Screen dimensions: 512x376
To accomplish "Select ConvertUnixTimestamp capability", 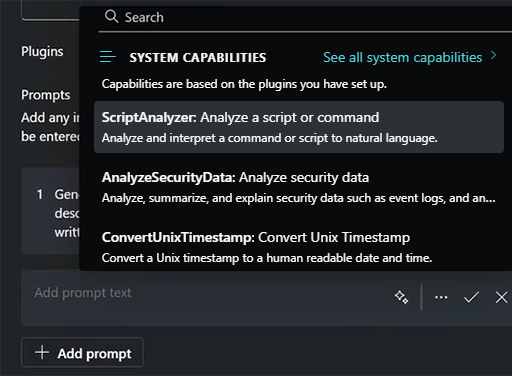I will [x=299, y=247].
